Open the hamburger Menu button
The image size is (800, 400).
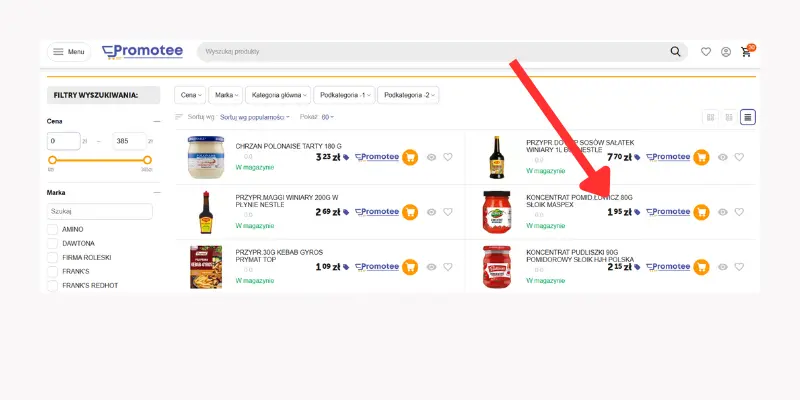click(69, 52)
